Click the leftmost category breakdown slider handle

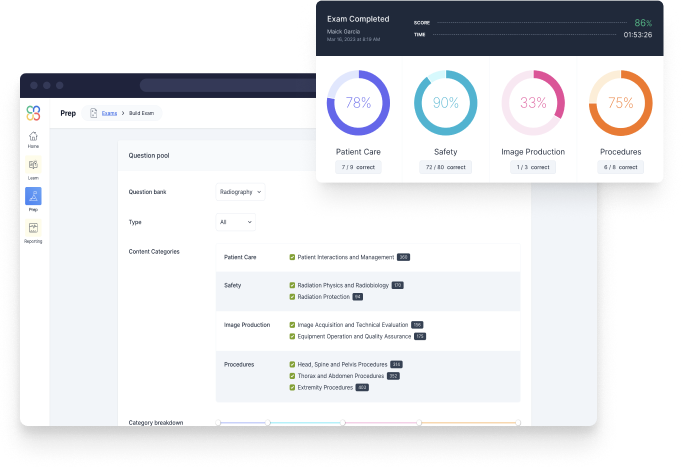(219, 423)
